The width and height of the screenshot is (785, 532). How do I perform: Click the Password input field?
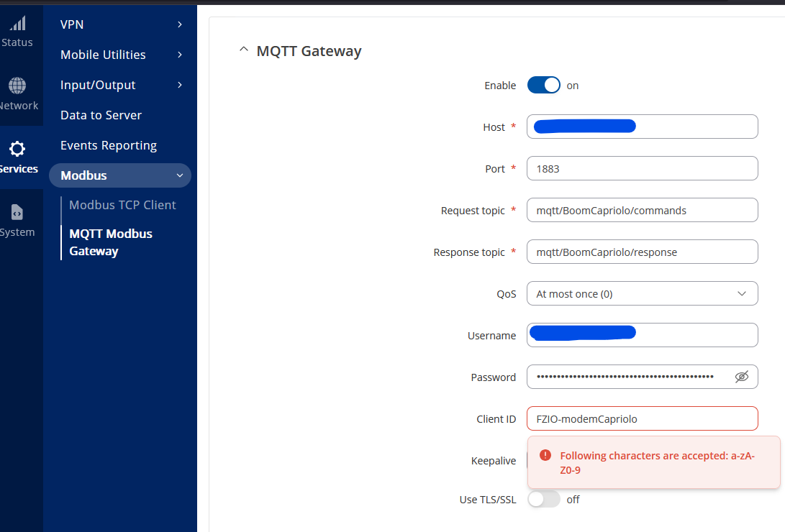(x=643, y=377)
